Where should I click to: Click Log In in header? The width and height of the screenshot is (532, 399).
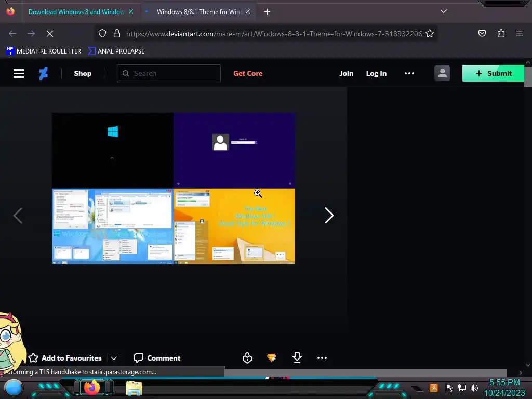[x=376, y=73]
